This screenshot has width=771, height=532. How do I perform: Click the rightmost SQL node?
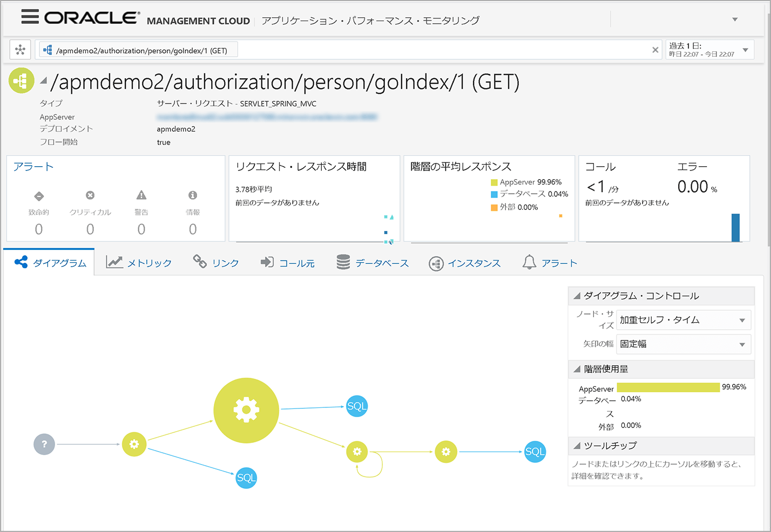tap(535, 452)
